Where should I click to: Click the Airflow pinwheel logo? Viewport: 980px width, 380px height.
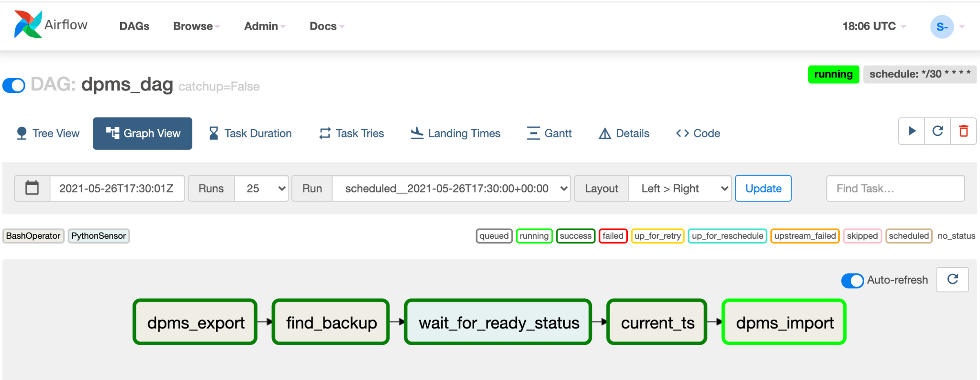pyautogui.click(x=28, y=25)
